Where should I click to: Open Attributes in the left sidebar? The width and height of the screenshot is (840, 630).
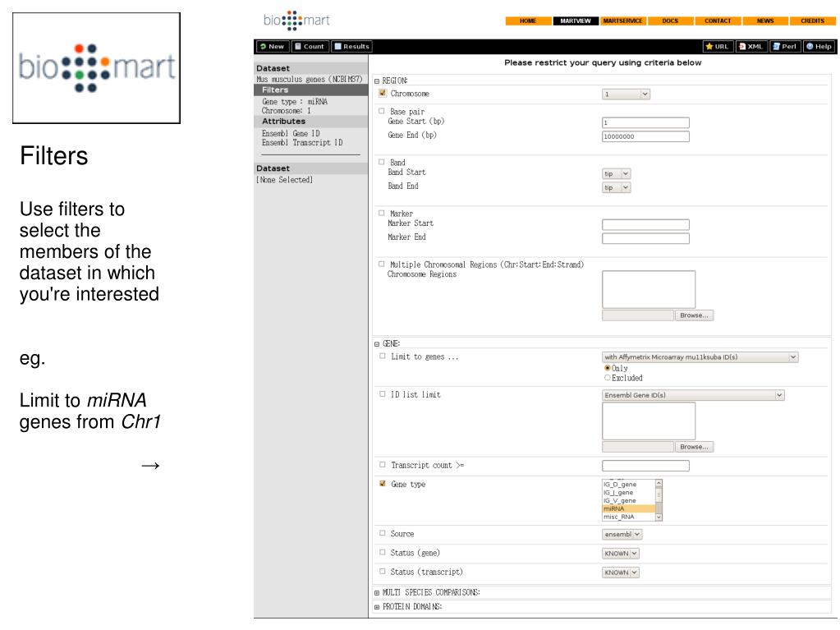[310, 122]
